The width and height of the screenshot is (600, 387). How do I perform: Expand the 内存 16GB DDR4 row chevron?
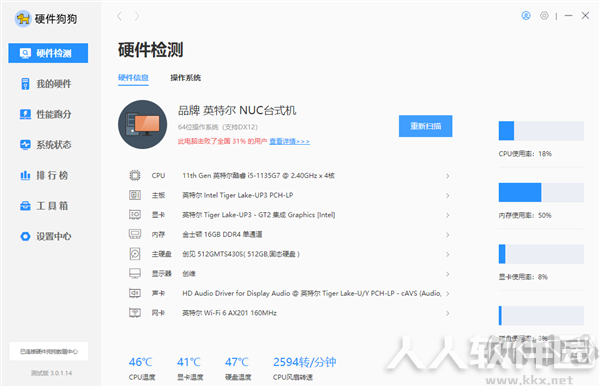447,235
